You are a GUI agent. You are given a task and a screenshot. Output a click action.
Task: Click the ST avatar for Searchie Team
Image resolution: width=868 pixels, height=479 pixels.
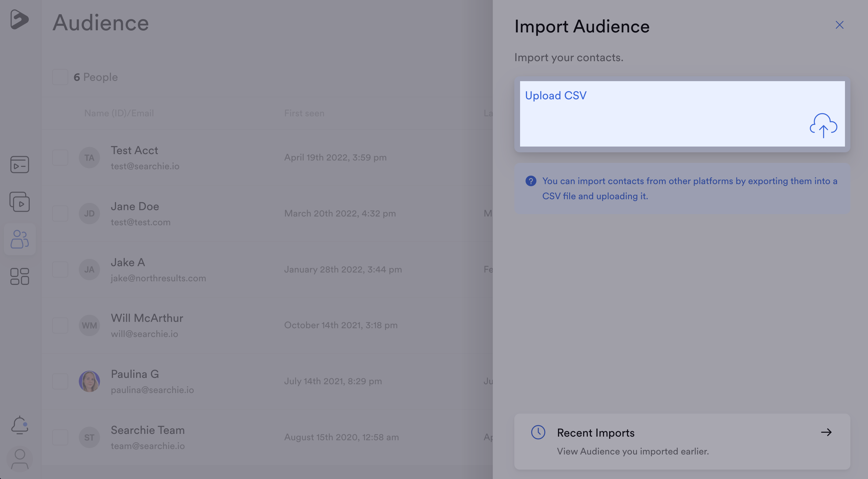tap(89, 437)
